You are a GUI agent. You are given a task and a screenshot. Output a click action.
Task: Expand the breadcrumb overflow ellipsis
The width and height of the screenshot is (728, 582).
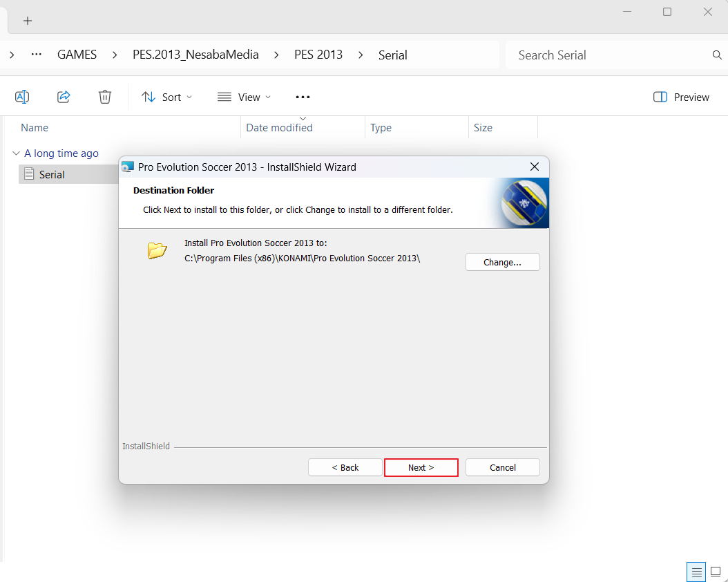click(36, 55)
